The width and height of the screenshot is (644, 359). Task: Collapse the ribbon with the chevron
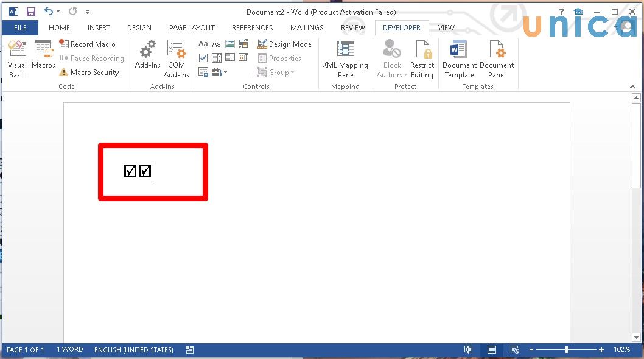tap(634, 87)
